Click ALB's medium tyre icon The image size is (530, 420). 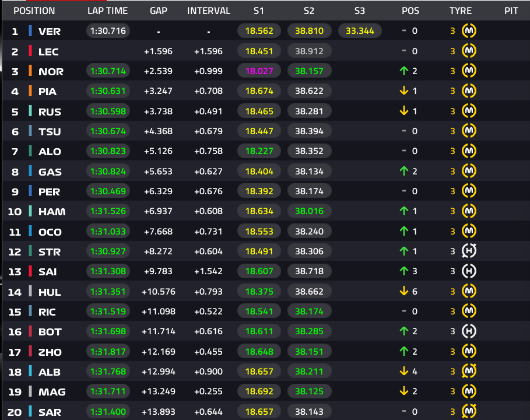pos(469,372)
